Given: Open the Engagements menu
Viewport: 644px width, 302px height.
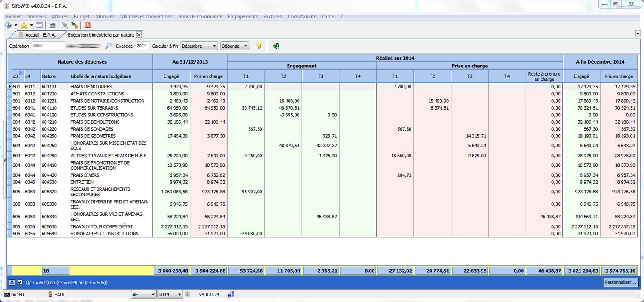Looking at the screenshot, I should pyautogui.click(x=243, y=16).
